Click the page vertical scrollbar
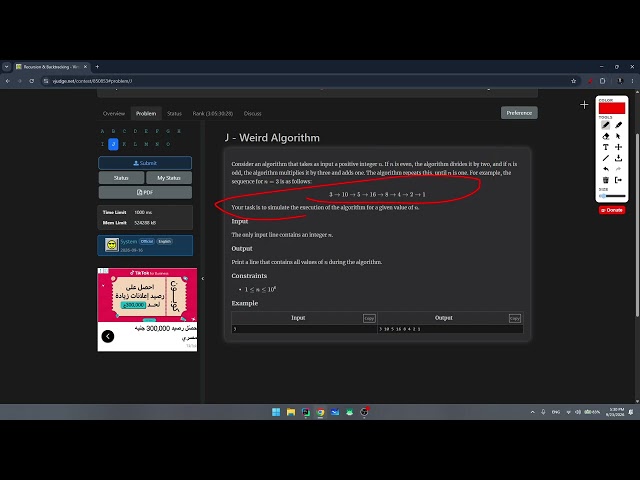The height and width of the screenshot is (480, 640). pos(637,224)
